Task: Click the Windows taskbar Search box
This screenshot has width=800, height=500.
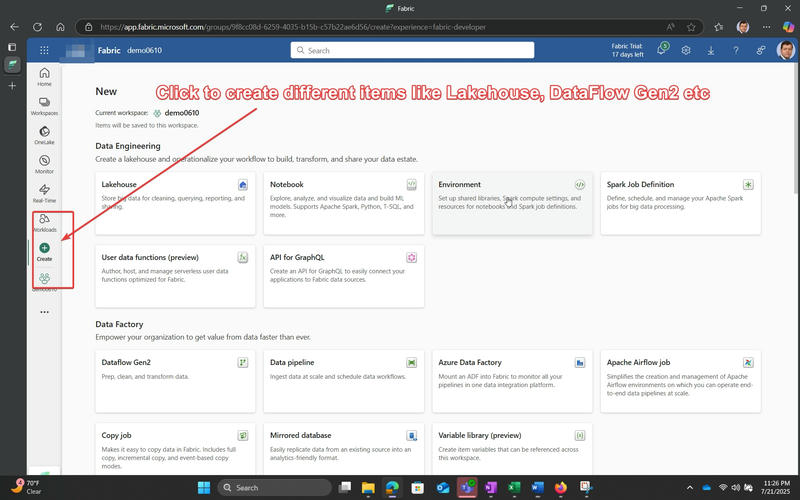Action: tap(274, 488)
